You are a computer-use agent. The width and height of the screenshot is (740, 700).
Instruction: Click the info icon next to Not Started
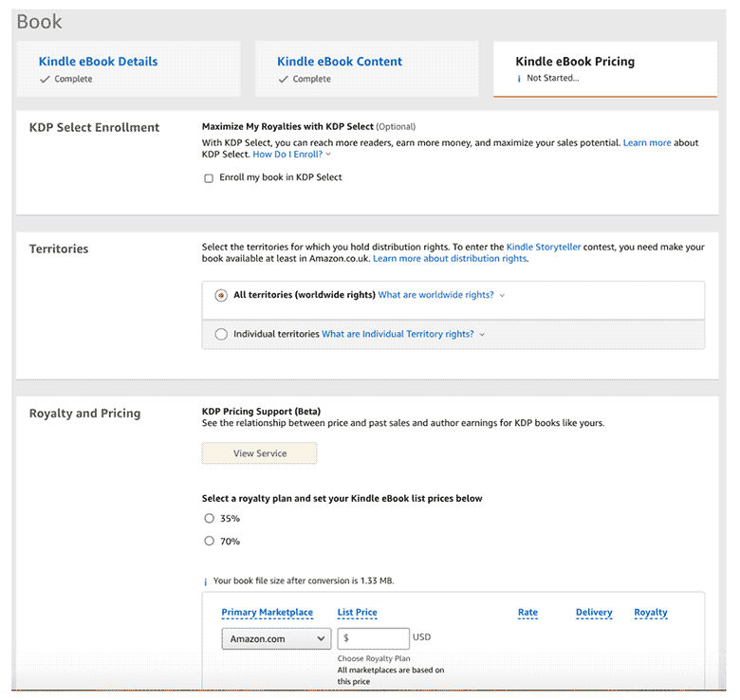(x=518, y=79)
